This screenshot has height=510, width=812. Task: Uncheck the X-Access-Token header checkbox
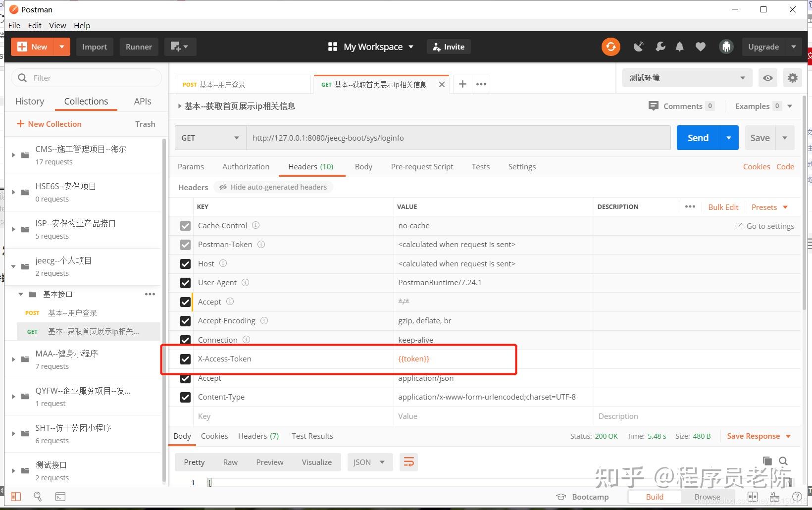coord(185,359)
